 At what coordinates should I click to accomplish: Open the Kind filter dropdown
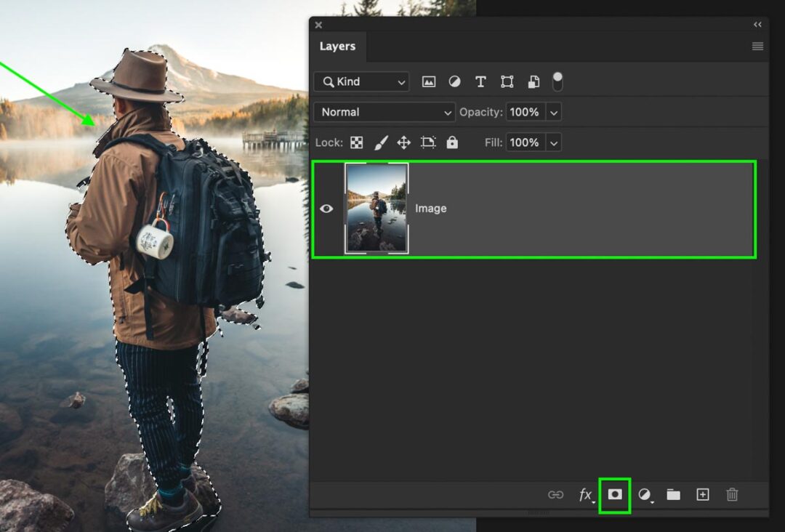361,81
